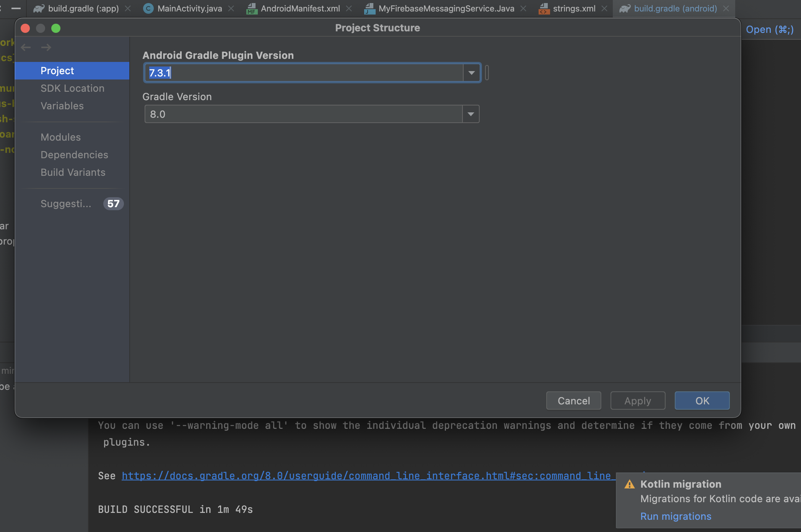Click the Java file icon on MyFirebaseMessagingService tab
Viewport: 801px width, 532px height.
[370, 8]
